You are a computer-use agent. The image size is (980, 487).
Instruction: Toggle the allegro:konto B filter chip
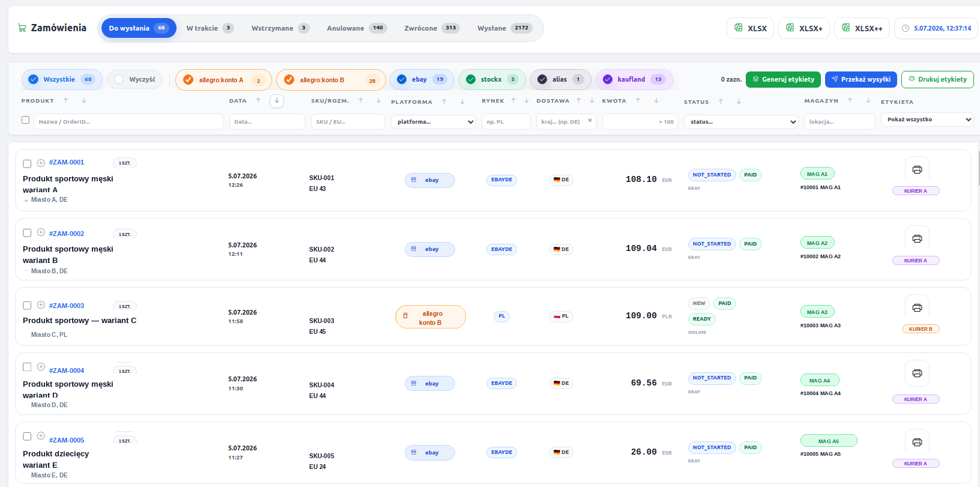(x=331, y=80)
